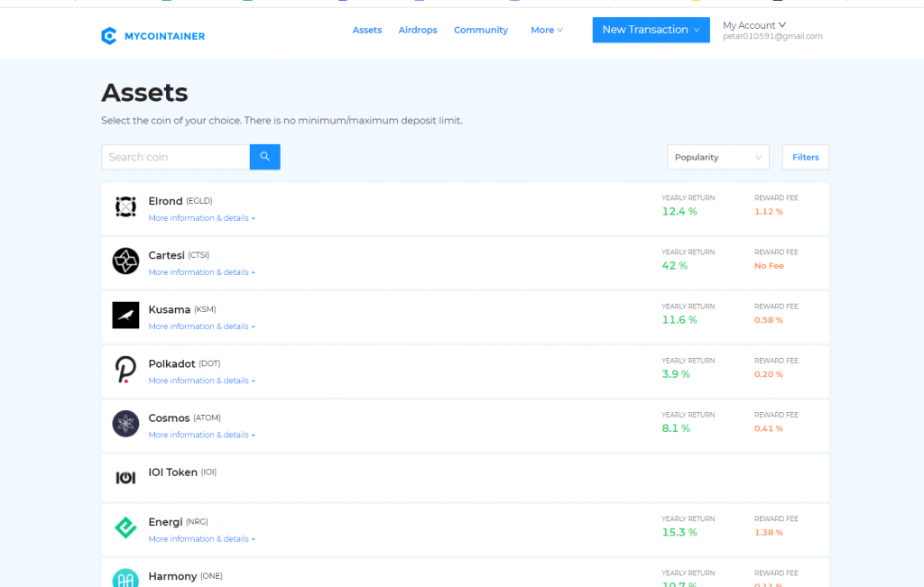Click Elrond's 12.4 % yearly return
Screen dimensions: 924x587
click(679, 211)
